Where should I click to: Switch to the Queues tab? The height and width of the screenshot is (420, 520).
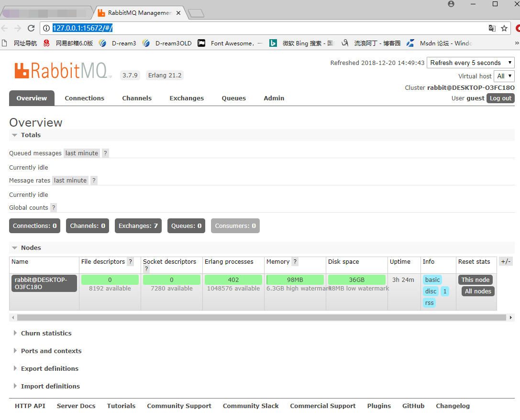pos(234,98)
